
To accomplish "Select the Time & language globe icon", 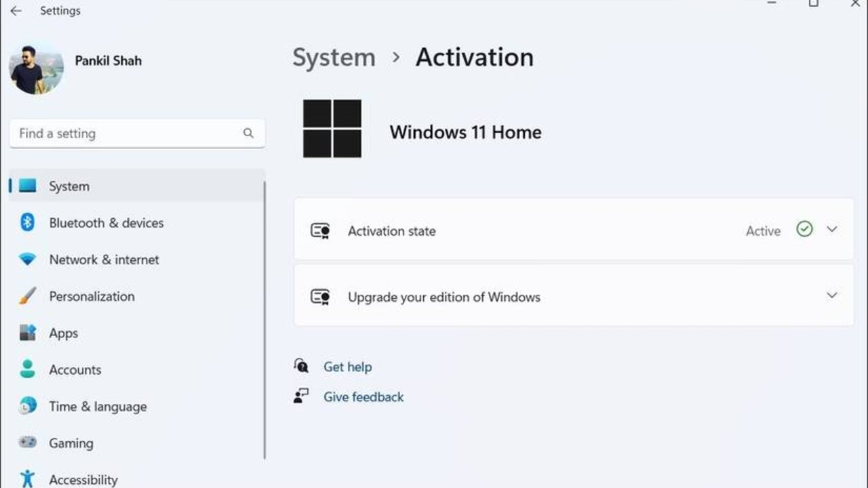I will click(x=27, y=406).
